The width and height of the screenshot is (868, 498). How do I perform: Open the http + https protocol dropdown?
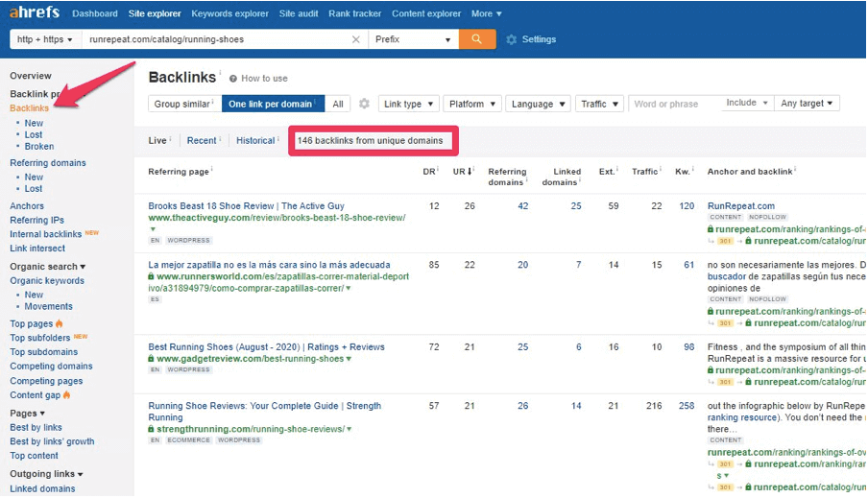point(45,39)
